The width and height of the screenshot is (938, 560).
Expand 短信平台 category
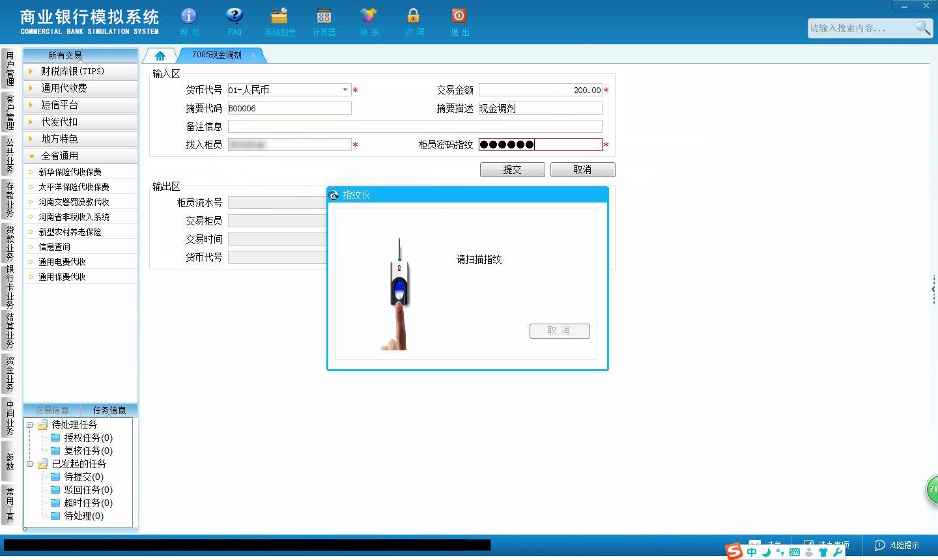81,105
